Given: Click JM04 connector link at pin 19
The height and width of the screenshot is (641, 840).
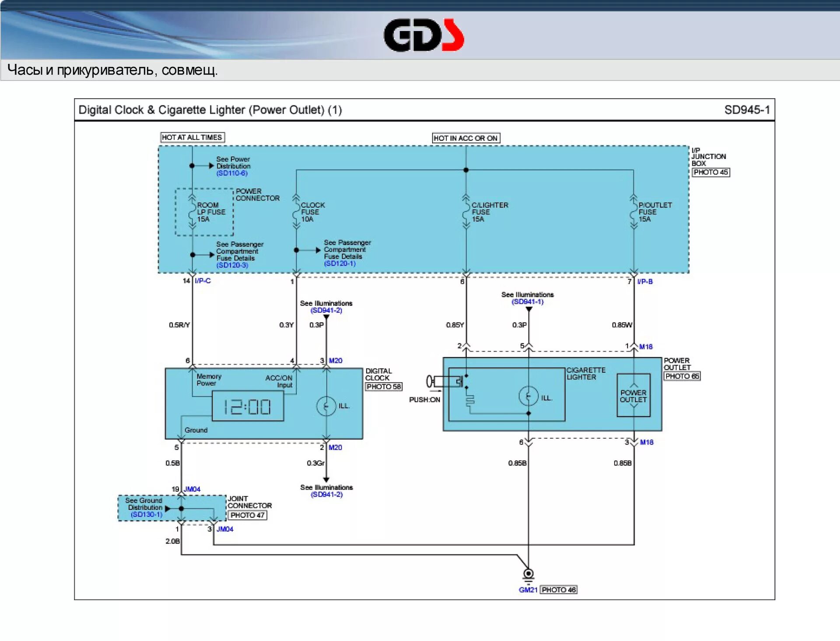Looking at the screenshot, I should coord(192,489).
